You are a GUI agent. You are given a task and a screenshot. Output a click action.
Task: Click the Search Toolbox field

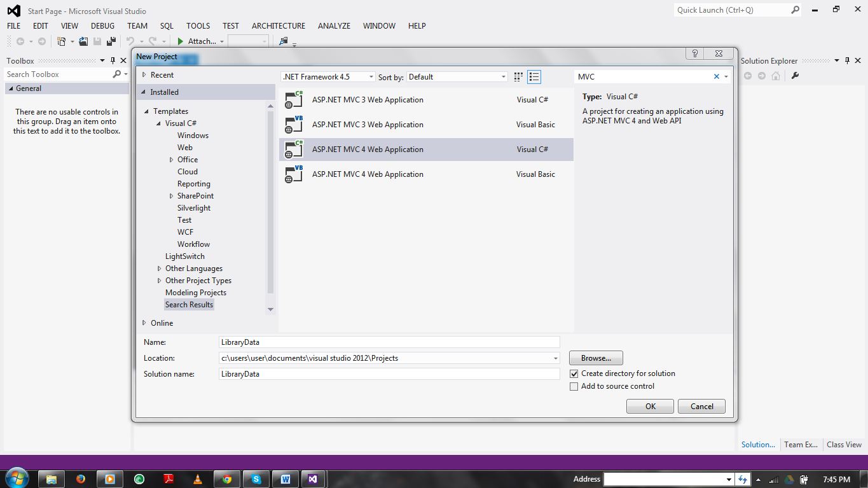click(59, 74)
